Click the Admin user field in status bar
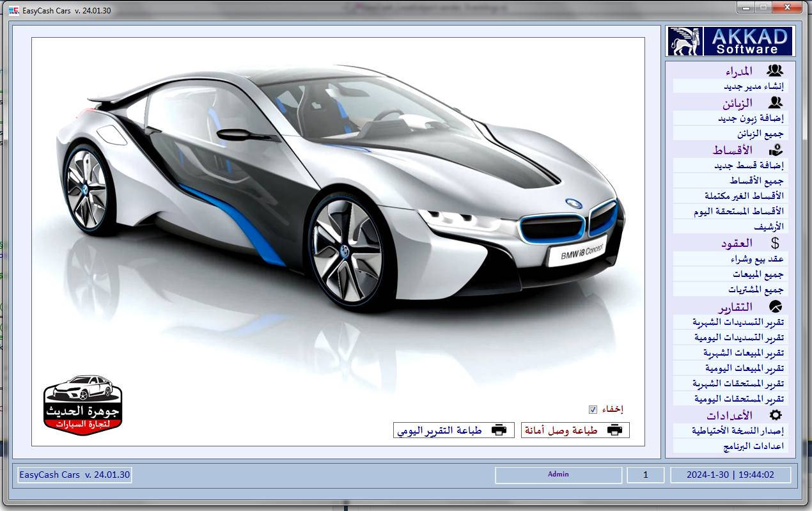 click(558, 475)
